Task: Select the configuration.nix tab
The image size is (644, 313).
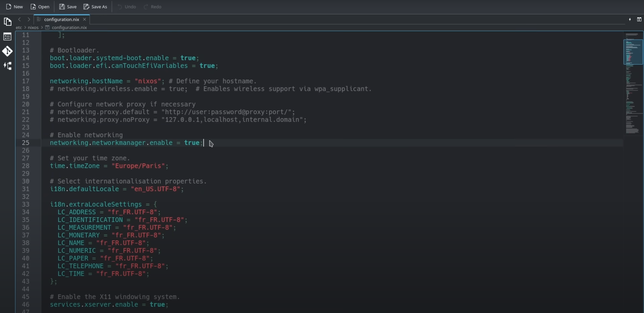Action: coord(62,19)
